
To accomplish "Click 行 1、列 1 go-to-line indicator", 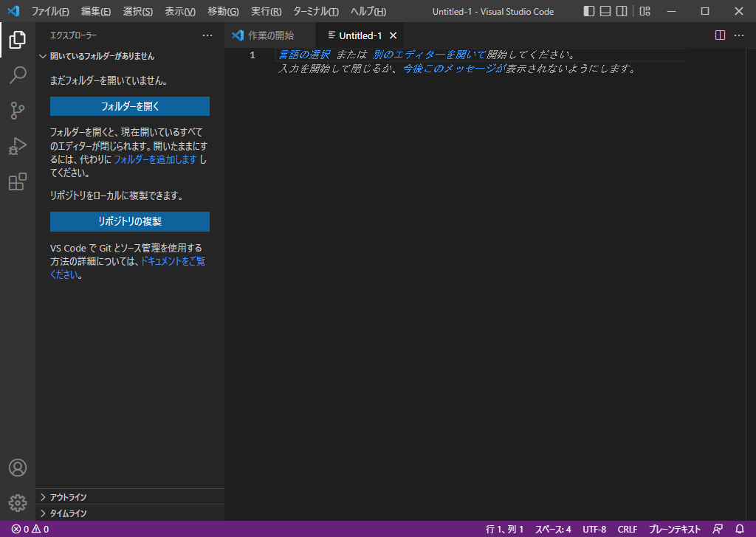I will click(x=504, y=529).
